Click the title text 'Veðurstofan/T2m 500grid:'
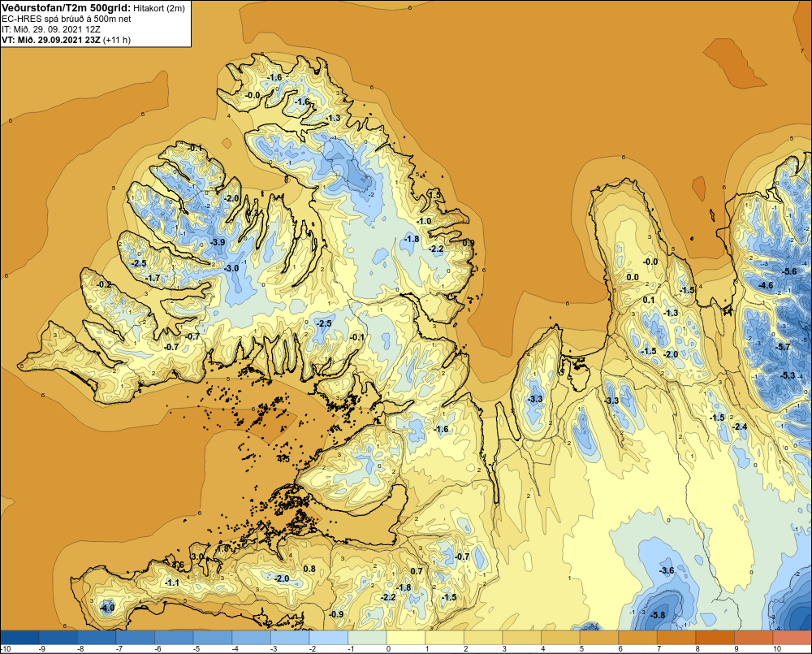 [x=65, y=7]
